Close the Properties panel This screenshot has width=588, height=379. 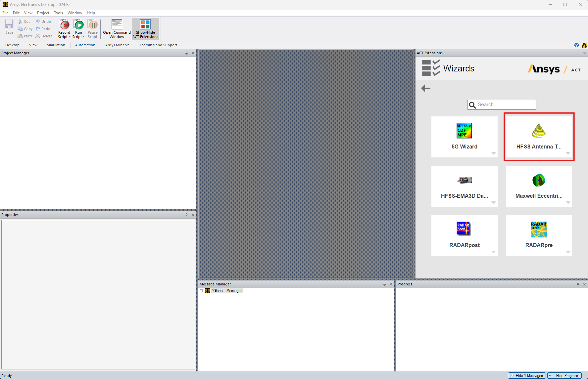pos(193,215)
